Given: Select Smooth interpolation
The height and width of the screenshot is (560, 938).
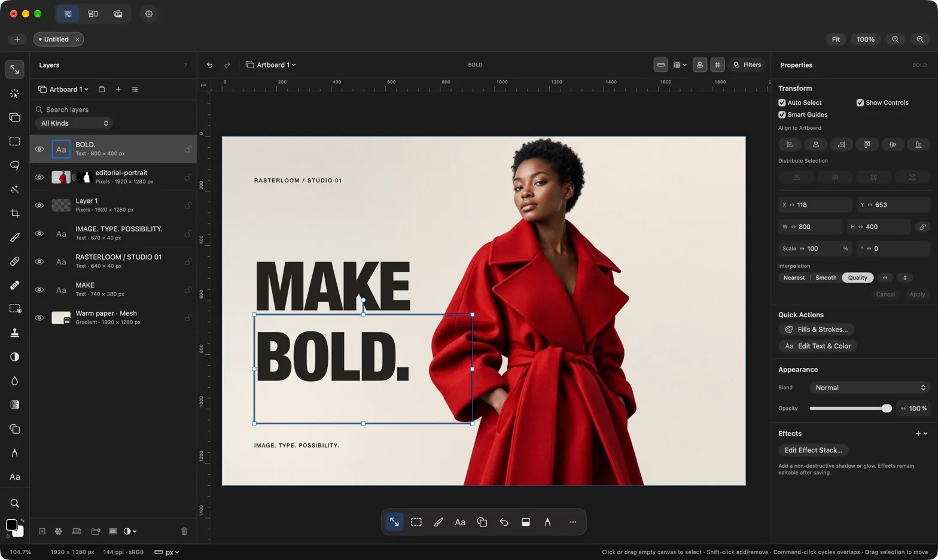Looking at the screenshot, I should [x=826, y=278].
